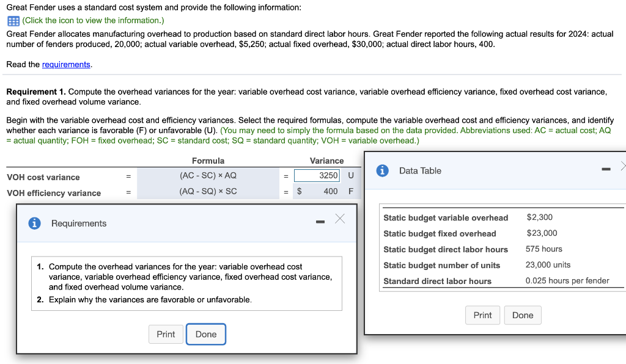Click the Data Table dialog info icon
Screen dimensions: 626x364
(x=382, y=170)
